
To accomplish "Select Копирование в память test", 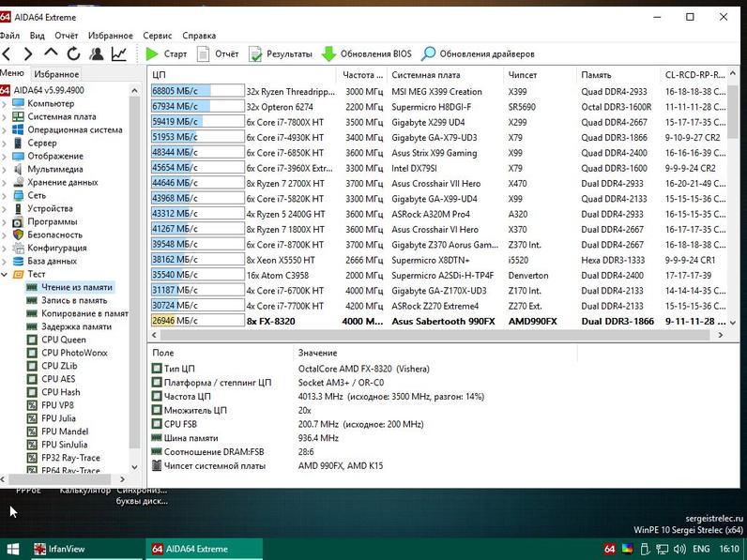I will [x=84, y=313].
